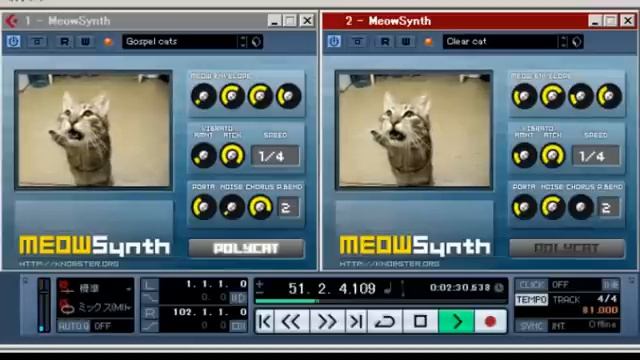640x360 pixels.
Task: Click the Porta knob in MeowSynth 2
Action: (x=524, y=207)
